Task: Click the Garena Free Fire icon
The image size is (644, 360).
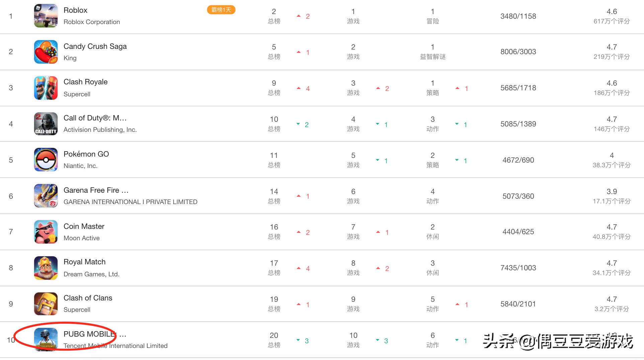Action: click(x=46, y=196)
